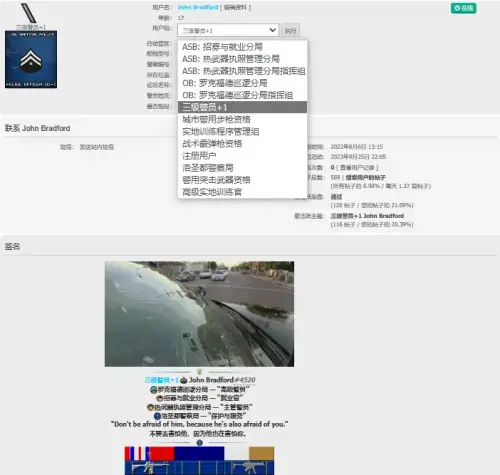This screenshot has width=500, height=475.
Task: Click the gold ribbon bar in signature
Action: (261, 454)
